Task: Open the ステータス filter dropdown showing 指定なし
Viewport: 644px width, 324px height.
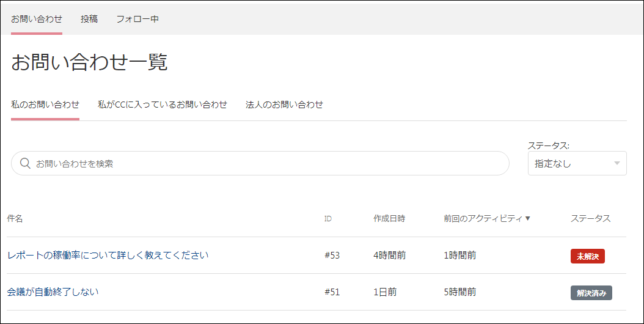Action: 577,163
